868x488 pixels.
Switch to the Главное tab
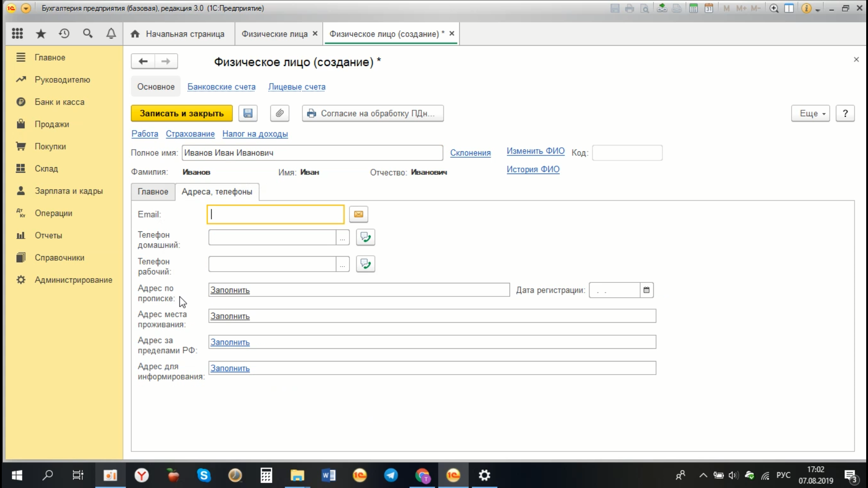(153, 192)
